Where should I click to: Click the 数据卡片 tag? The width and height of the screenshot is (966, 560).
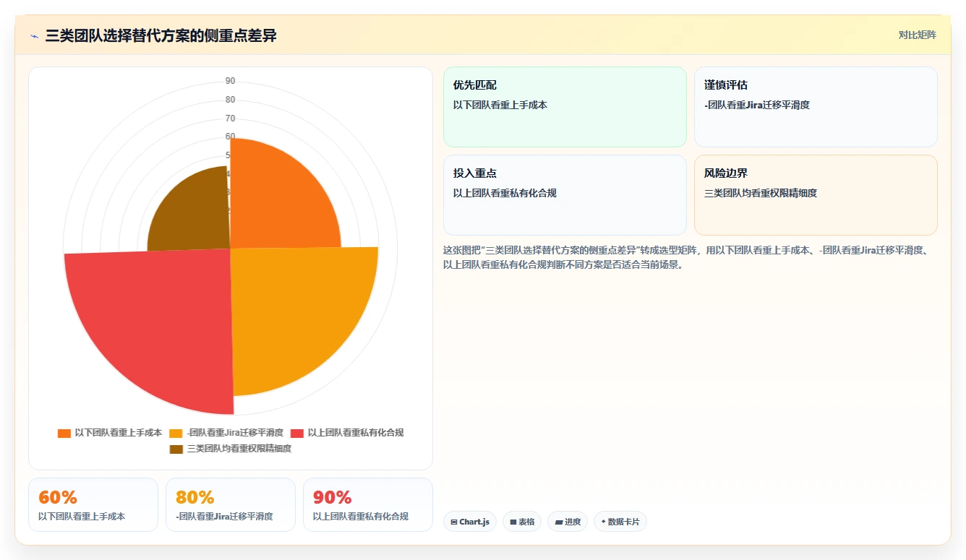coord(620,522)
